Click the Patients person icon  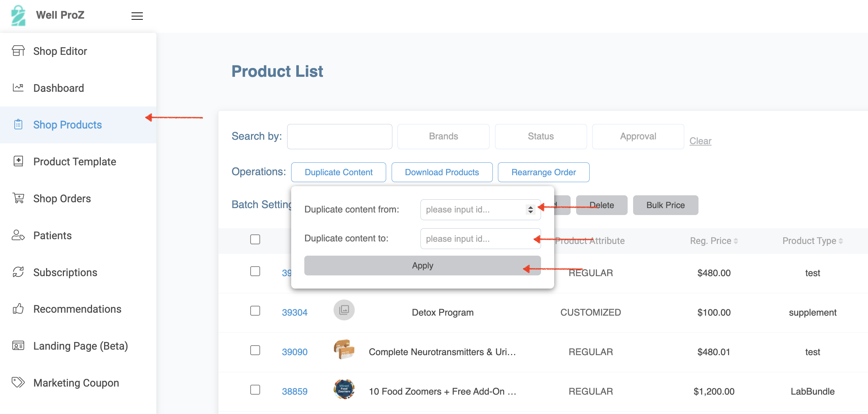pyautogui.click(x=18, y=235)
